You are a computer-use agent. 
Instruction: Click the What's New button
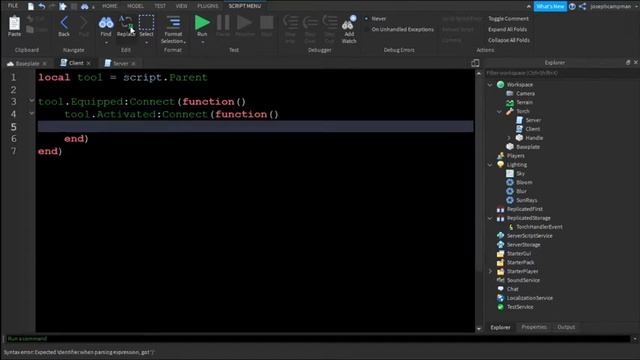(x=550, y=7)
